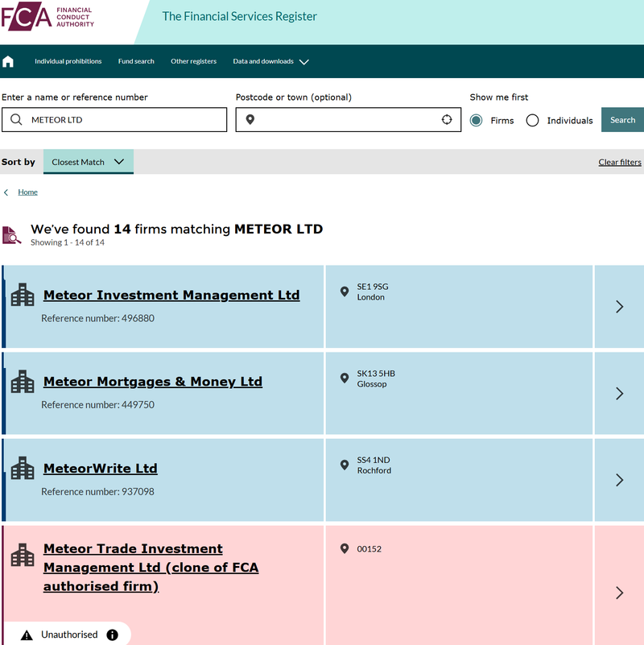Screen dimensions: 644x645
Task: Open Fund search page
Action: click(136, 61)
